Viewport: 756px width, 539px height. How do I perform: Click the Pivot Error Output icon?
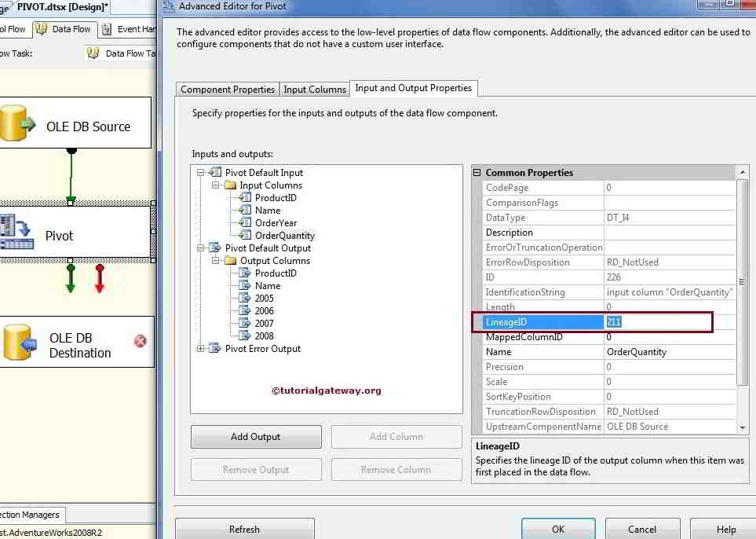[213, 348]
